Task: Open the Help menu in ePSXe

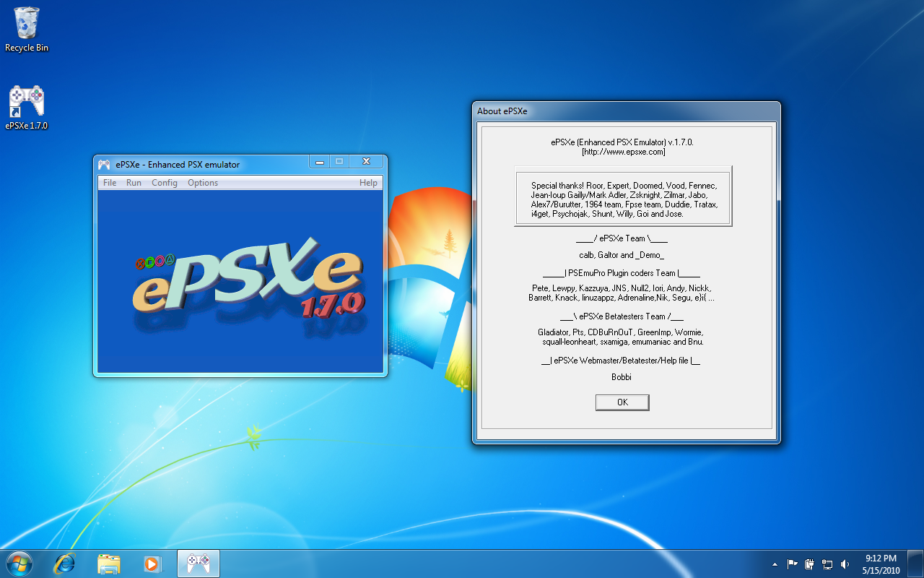Action: point(368,183)
